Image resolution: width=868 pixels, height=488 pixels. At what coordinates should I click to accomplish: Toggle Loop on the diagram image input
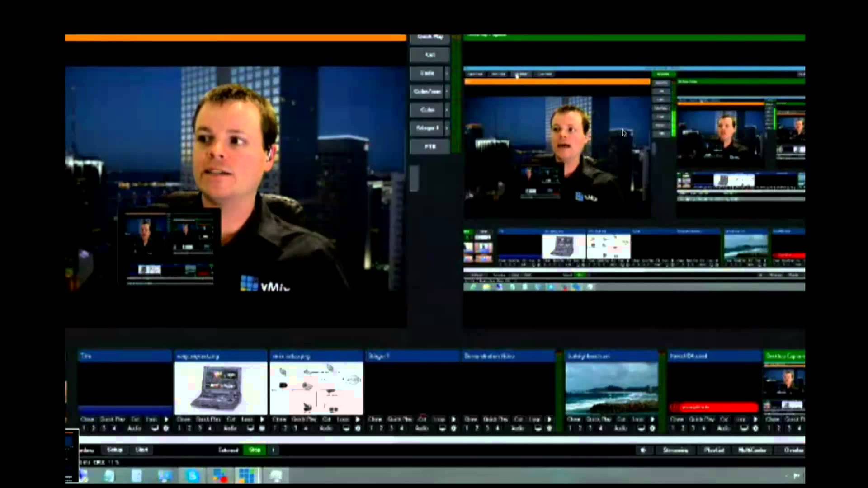click(343, 419)
